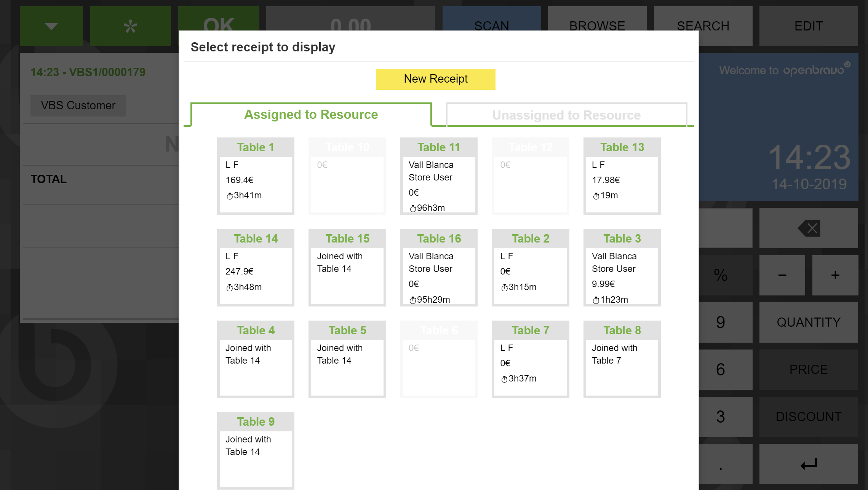Click the Table 2 receipt card
Viewport: 868px width, 490px height.
[530, 268]
